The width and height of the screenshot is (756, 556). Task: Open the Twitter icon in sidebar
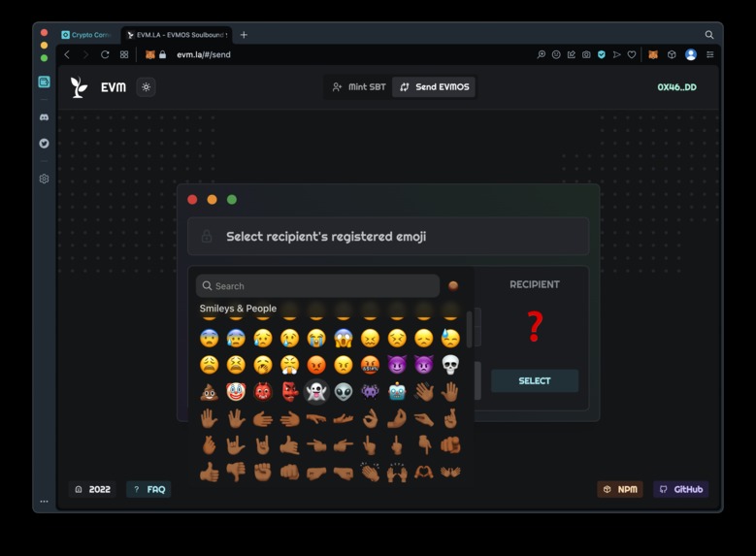pyautogui.click(x=44, y=144)
